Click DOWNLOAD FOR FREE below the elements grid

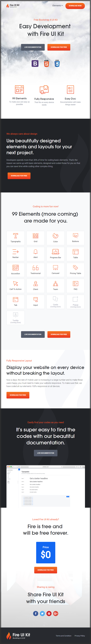pyautogui.click(x=59, y=334)
